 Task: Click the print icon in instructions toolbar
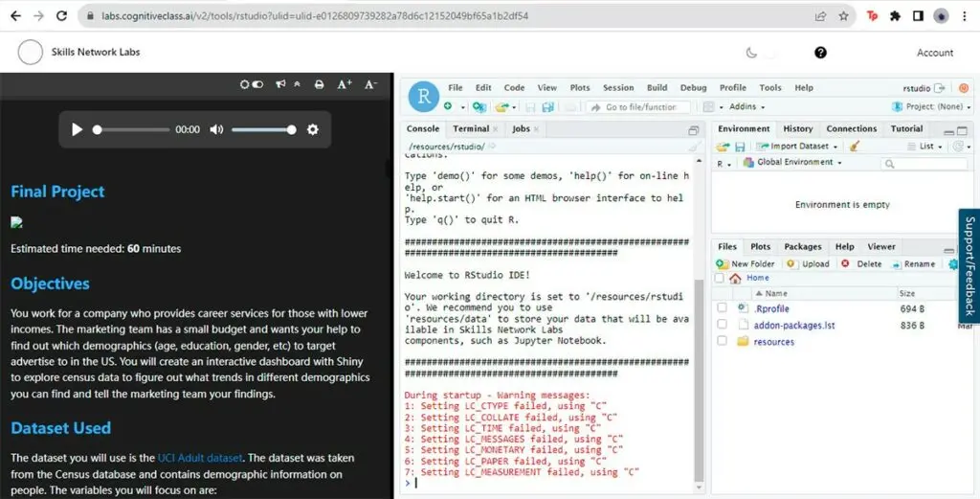pyautogui.click(x=319, y=84)
